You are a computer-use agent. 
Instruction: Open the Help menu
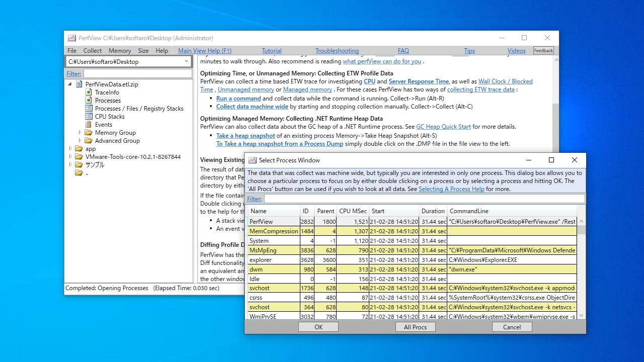(162, 51)
